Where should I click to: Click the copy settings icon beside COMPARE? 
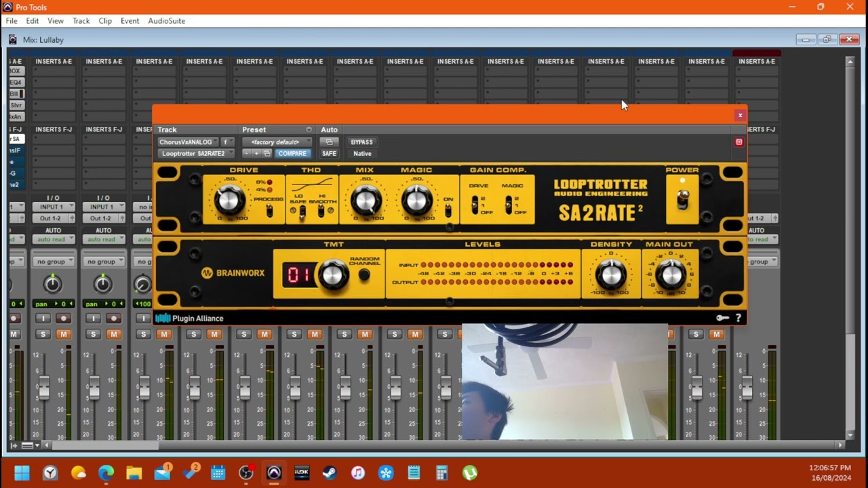pyautogui.click(x=267, y=153)
